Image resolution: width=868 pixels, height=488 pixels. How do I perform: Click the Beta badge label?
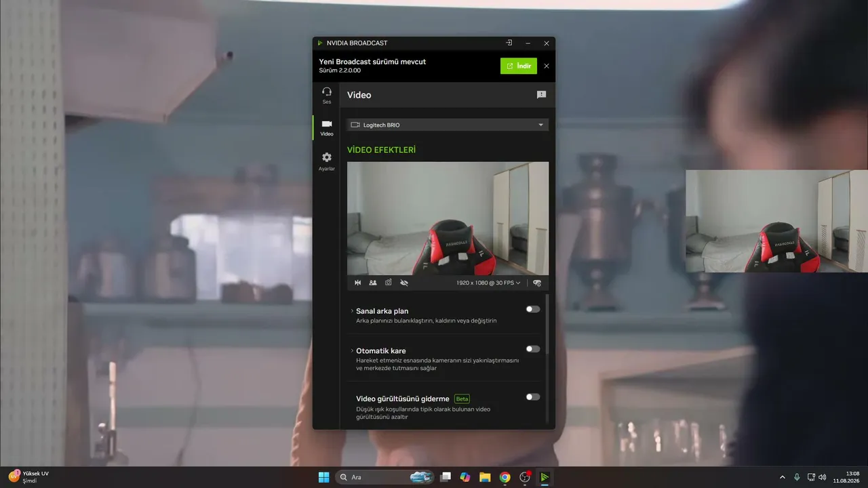(x=462, y=399)
